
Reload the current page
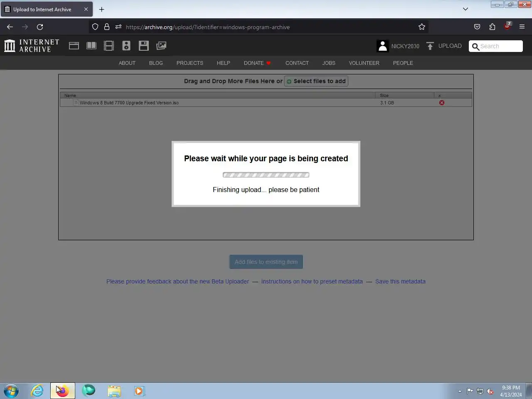click(x=40, y=27)
